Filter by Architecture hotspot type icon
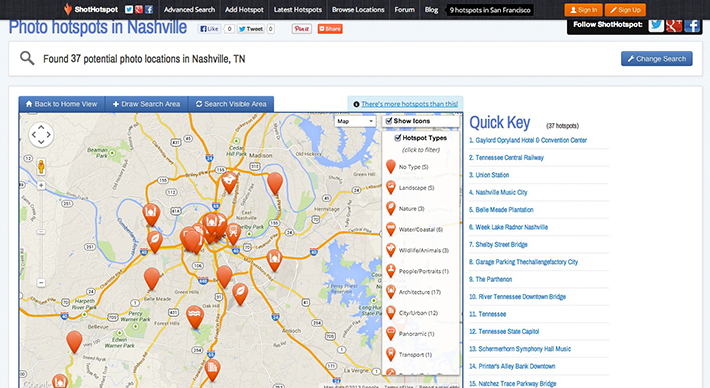The image size is (710, 388). point(391,292)
